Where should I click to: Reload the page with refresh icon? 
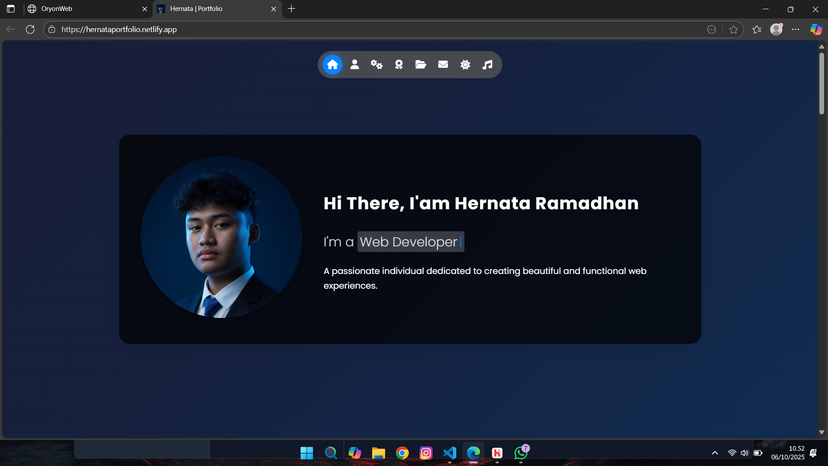point(30,30)
